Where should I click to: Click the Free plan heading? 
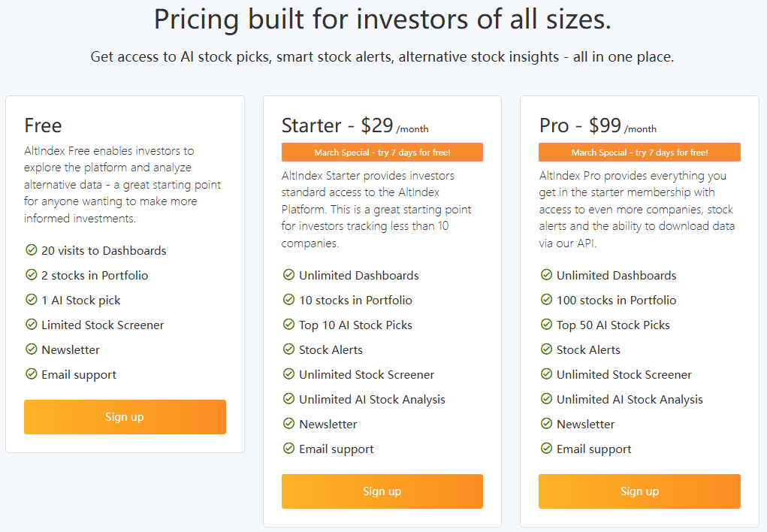[x=43, y=125]
